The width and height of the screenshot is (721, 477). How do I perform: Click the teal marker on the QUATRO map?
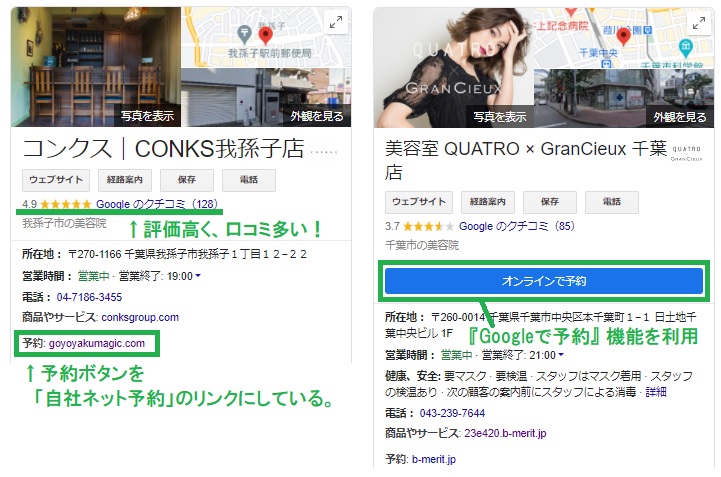coord(685,46)
